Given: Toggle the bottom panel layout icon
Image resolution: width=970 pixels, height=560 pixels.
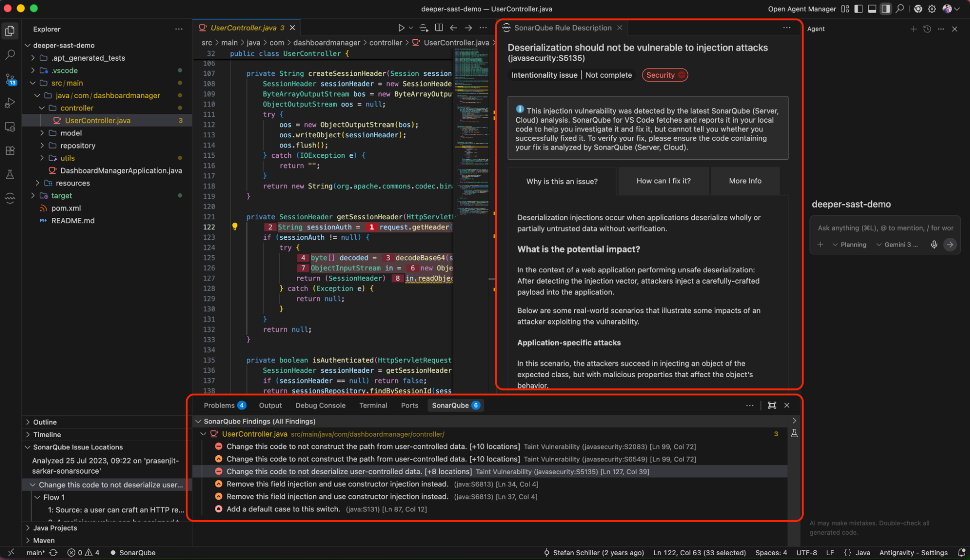Looking at the screenshot, I should pos(872,9).
